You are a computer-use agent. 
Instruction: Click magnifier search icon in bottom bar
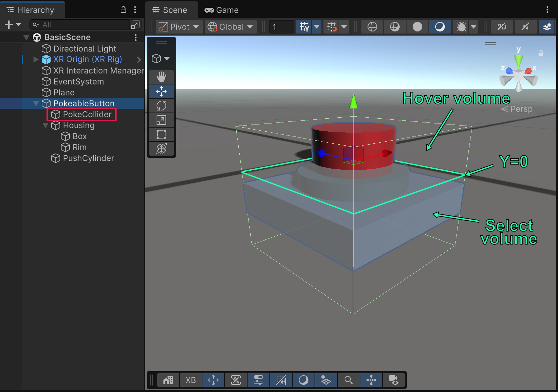[x=349, y=380]
